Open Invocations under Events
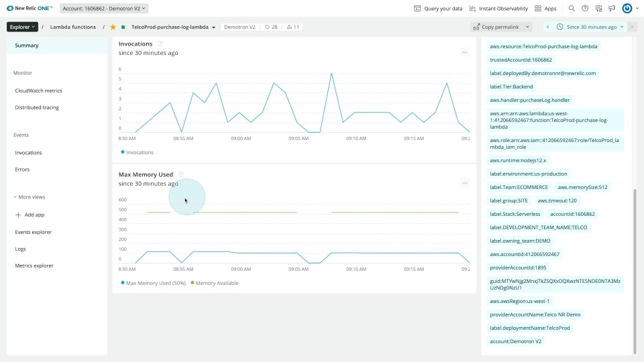Screen dimensions: 644x362 click(x=28, y=153)
